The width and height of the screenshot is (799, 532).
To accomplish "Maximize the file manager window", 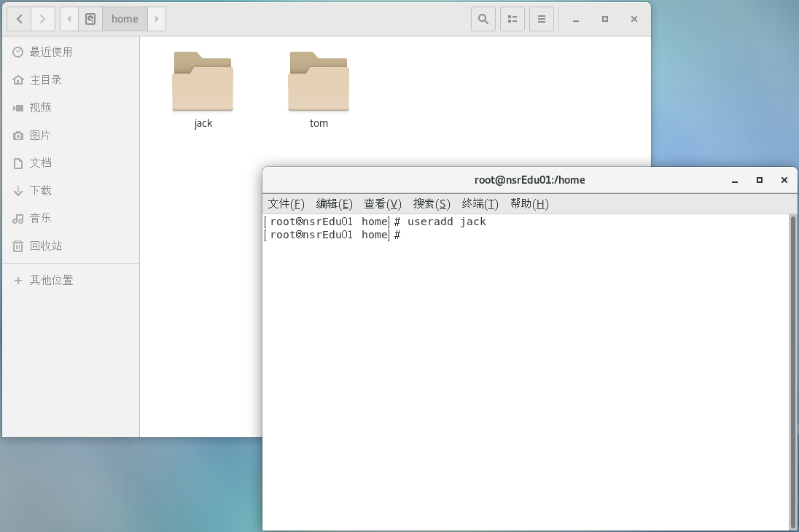I will pos(605,20).
